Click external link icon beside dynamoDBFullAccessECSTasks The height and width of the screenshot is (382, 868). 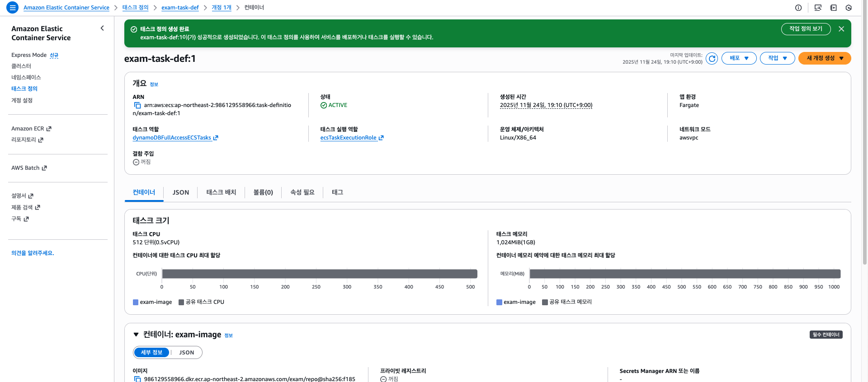click(216, 138)
